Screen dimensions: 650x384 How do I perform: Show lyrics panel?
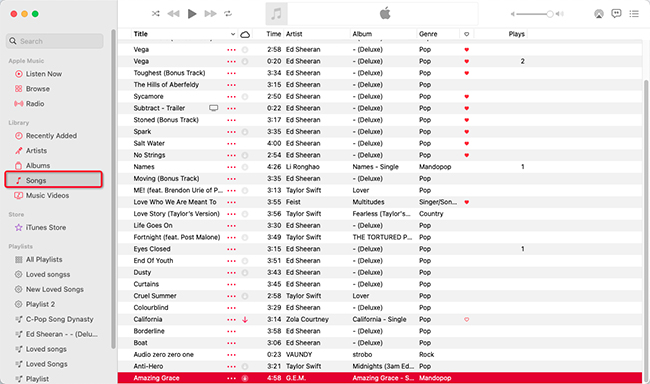[x=616, y=14]
